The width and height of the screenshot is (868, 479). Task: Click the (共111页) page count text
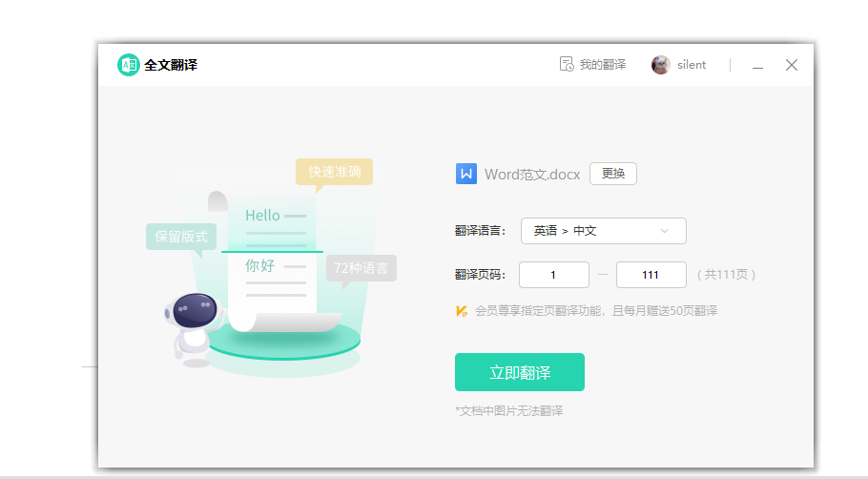tap(726, 275)
